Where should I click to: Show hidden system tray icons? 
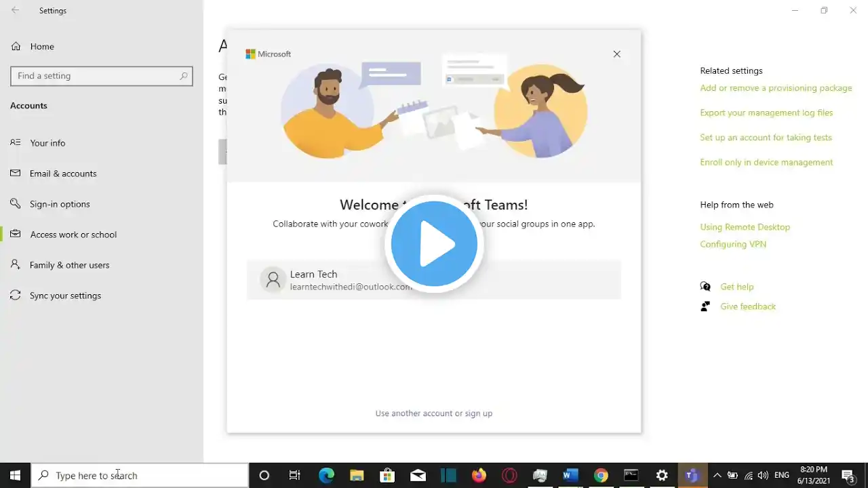[717, 475]
